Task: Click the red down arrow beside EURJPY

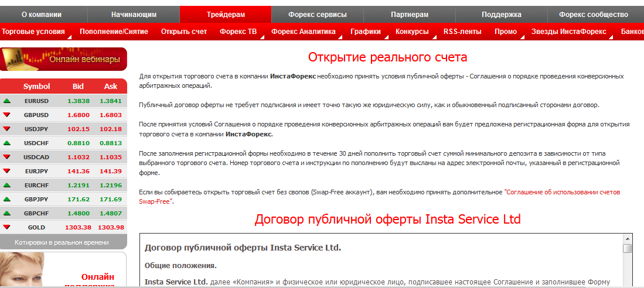Action: click(6, 171)
